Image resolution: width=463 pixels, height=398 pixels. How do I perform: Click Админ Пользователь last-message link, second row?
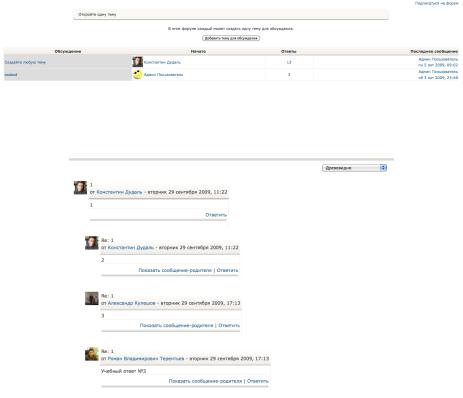(438, 72)
